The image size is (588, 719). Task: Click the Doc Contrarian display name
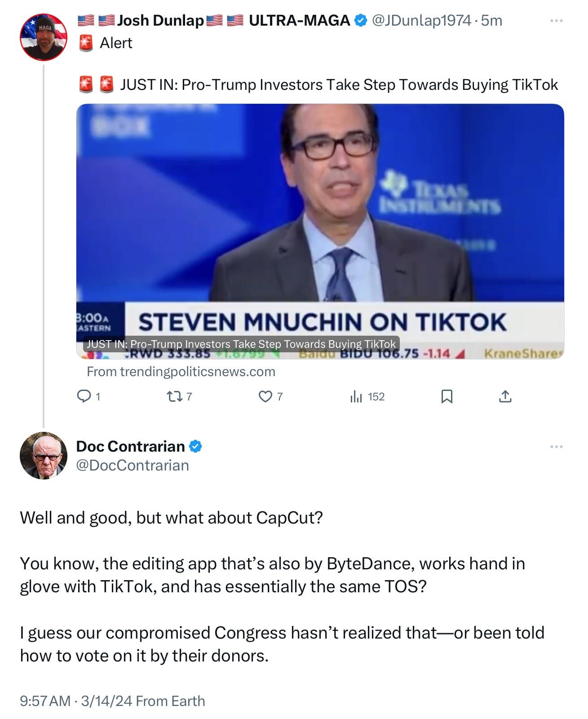(x=131, y=446)
